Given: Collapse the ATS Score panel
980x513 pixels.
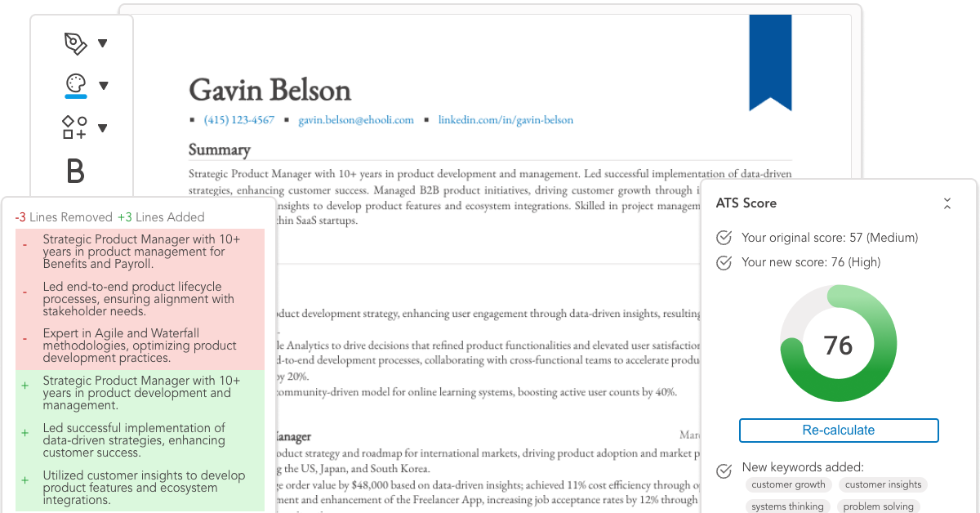Looking at the screenshot, I should (947, 203).
